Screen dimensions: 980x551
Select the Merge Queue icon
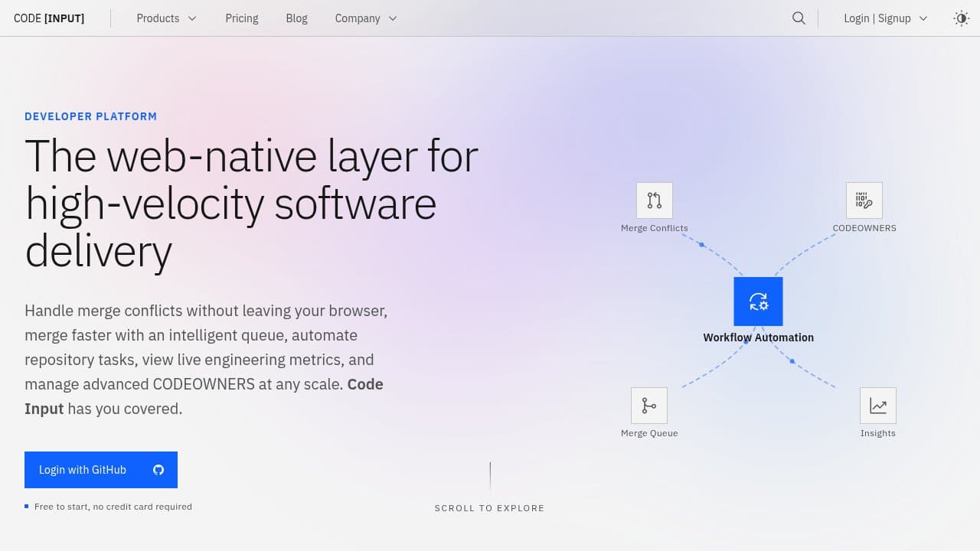649,406
